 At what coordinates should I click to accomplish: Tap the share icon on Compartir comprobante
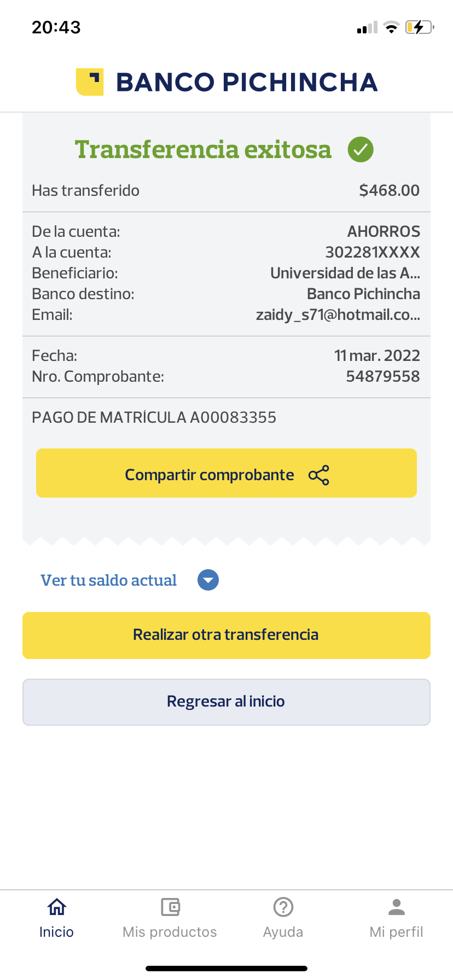point(319,475)
